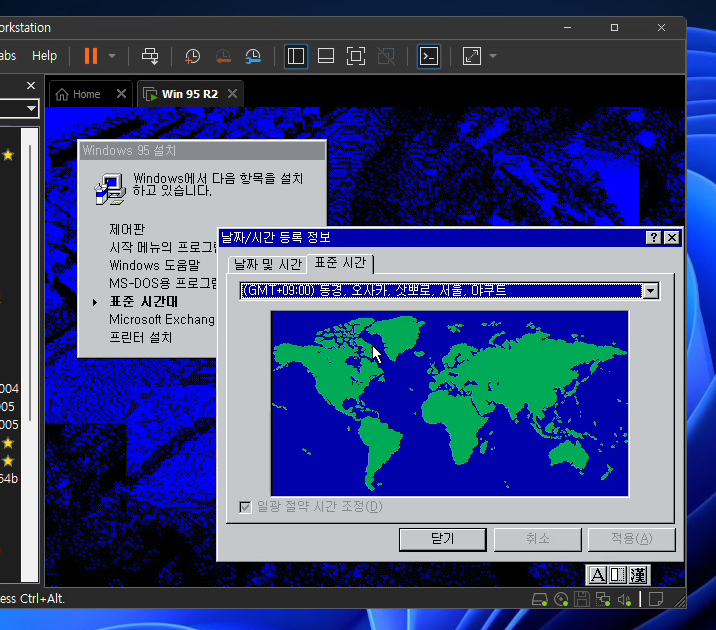The image size is (716, 630).
Task: Switch to 날짜 및 시간 tab
Action: (268, 264)
